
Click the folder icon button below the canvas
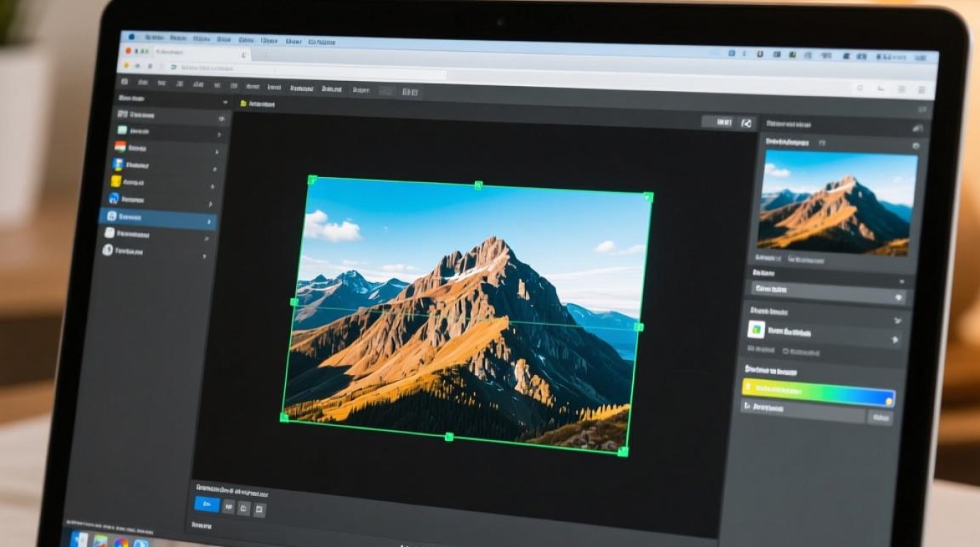(x=244, y=508)
